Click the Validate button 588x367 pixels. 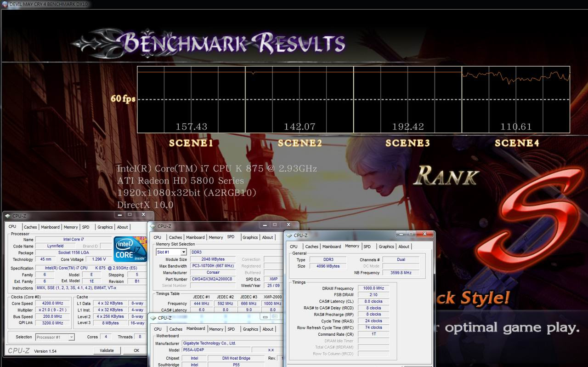pyautogui.click(x=107, y=350)
